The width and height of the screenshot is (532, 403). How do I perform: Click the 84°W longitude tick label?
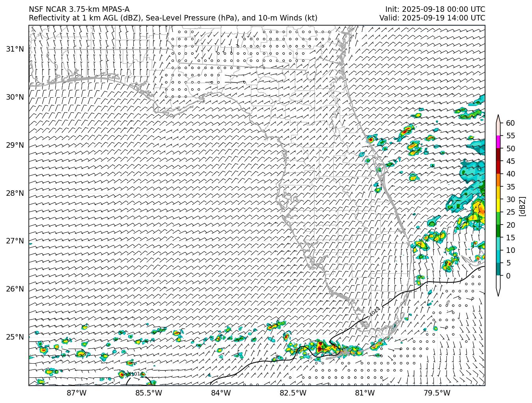click(221, 393)
